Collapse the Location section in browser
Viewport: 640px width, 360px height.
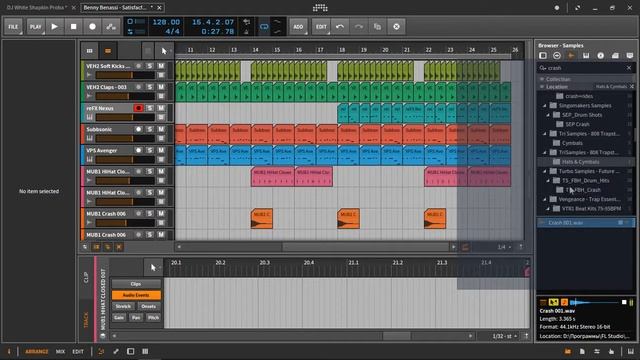(542, 87)
